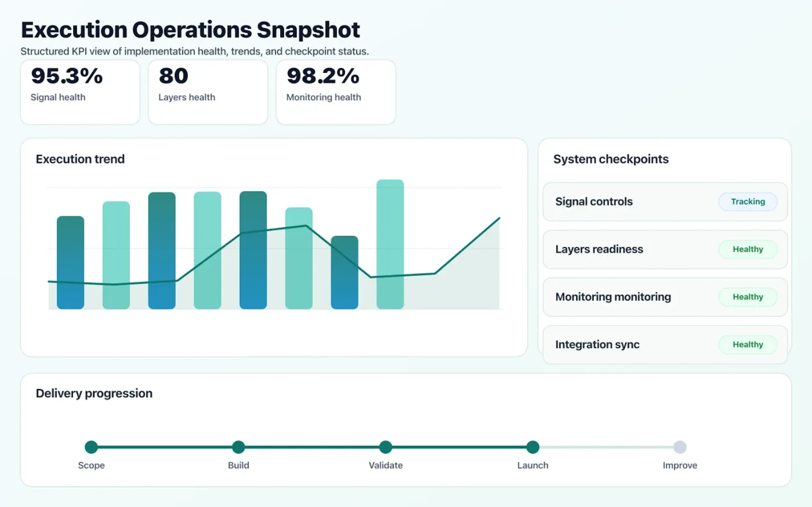Click the Healthy badge for Layers readiness
The image size is (812, 507).
pyautogui.click(x=748, y=249)
